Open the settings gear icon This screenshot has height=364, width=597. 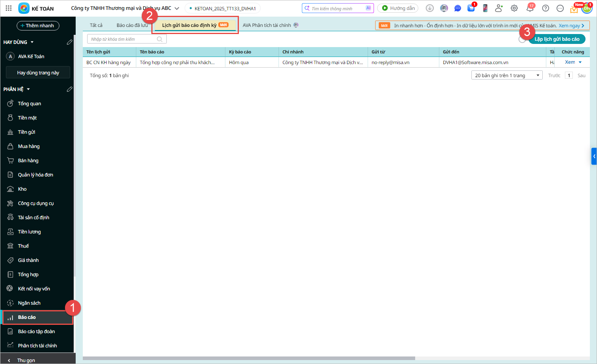click(514, 8)
